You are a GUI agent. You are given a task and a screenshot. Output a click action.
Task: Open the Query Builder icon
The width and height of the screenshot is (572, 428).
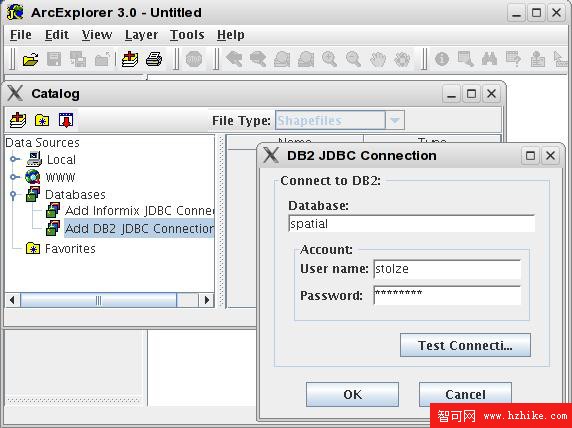click(x=514, y=59)
